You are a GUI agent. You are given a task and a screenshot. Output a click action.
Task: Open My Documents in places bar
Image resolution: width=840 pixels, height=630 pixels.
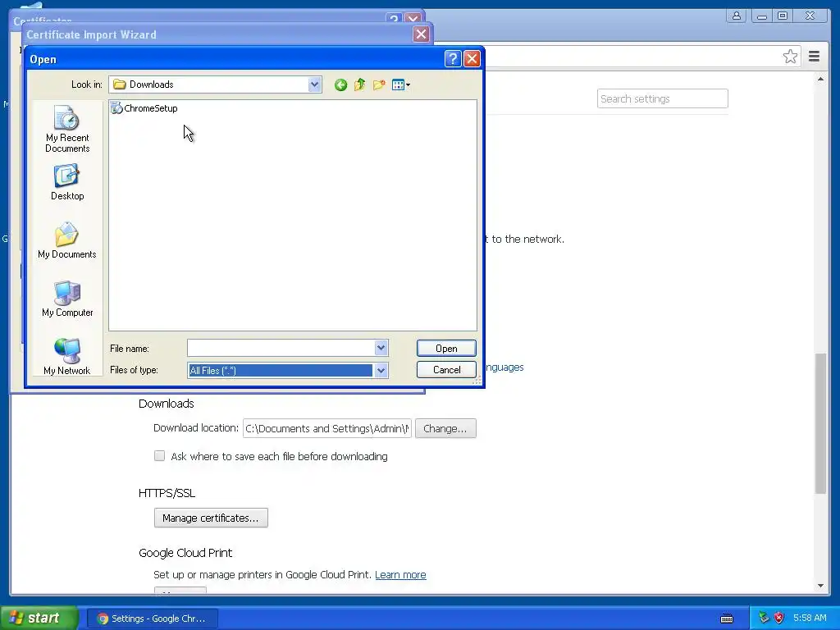[x=67, y=240]
